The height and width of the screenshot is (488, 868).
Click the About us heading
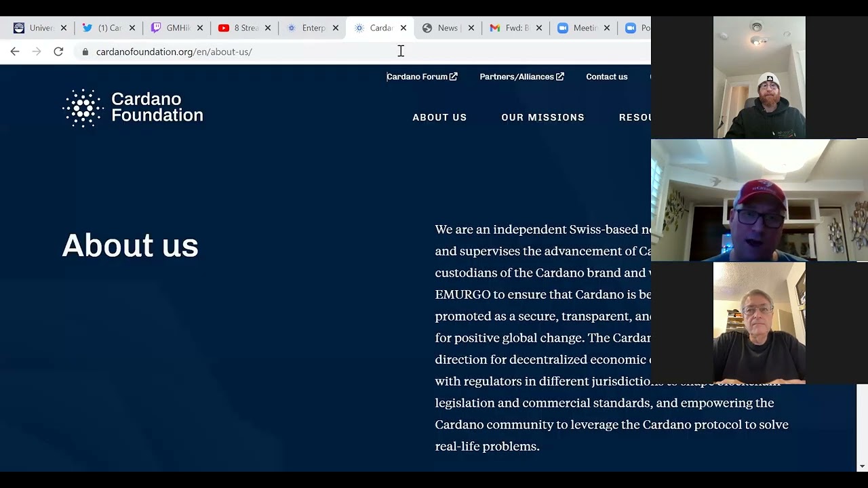click(x=130, y=245)
